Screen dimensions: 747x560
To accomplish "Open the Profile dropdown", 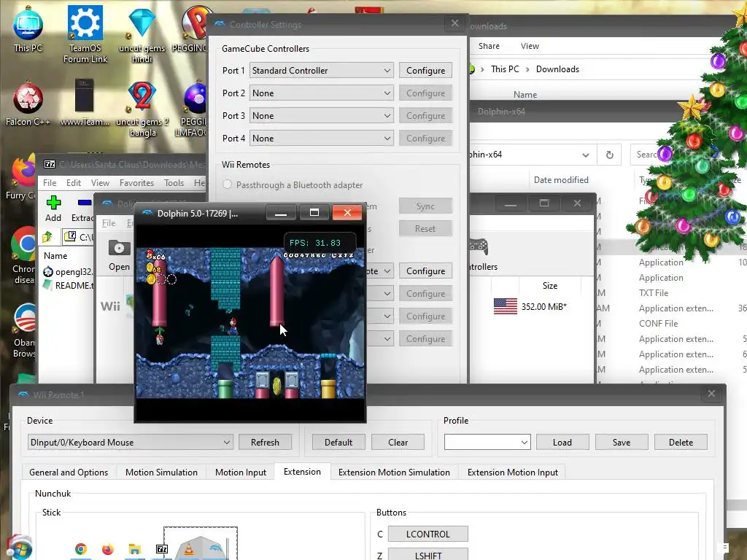I will tap(487, 443).
